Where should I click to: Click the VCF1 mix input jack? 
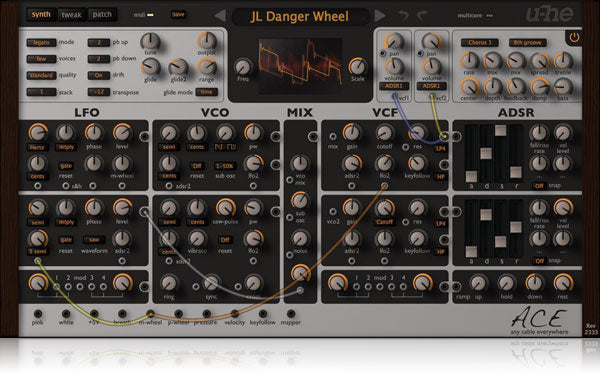point(333,136)
